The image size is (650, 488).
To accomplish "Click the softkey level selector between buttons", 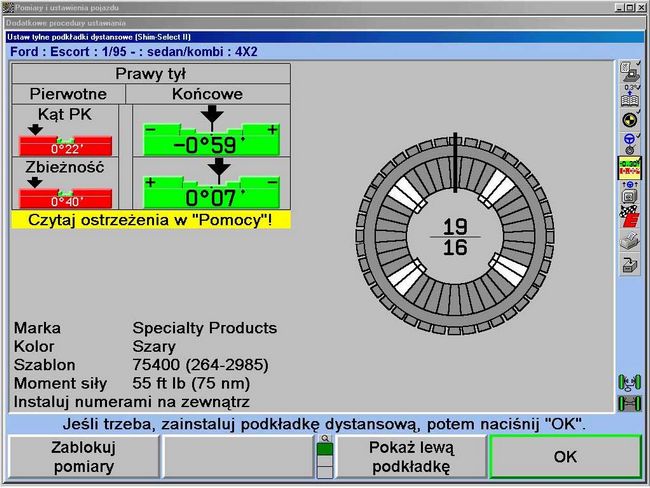I will (x=324, y=457).
